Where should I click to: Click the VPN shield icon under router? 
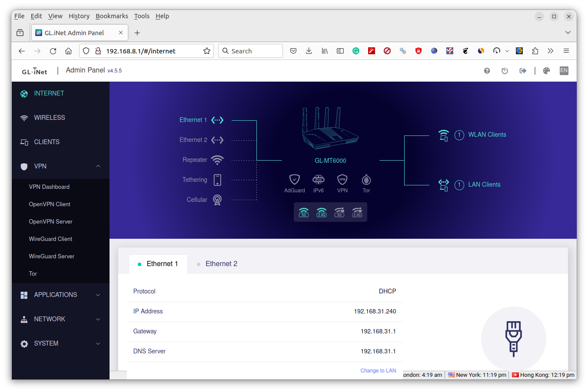click(342, 179)
